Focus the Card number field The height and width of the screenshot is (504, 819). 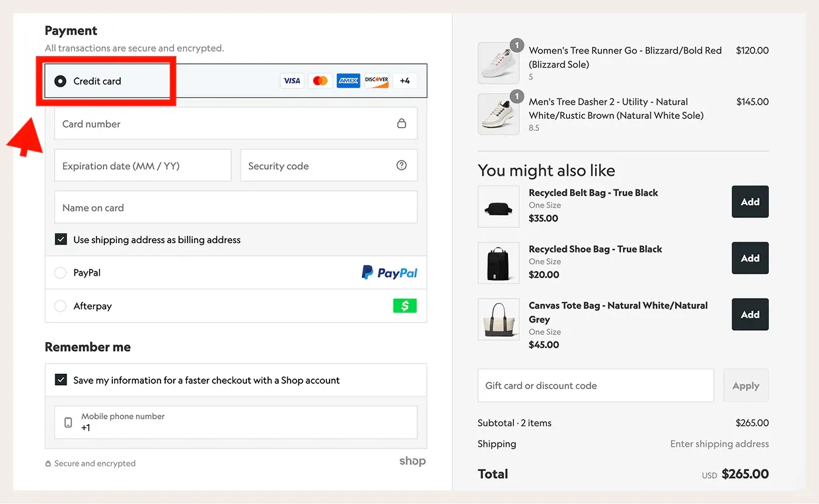click(236, 124)
